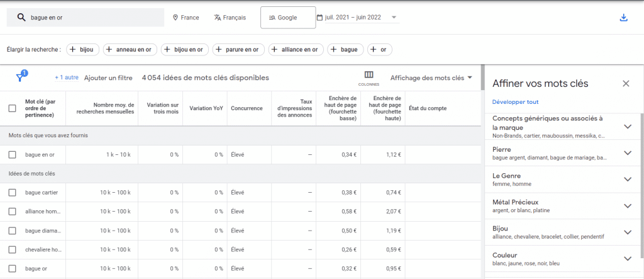Sort by Concurrence column header
The height and width of the screenshot is (279, 644).
pos(247,108)
